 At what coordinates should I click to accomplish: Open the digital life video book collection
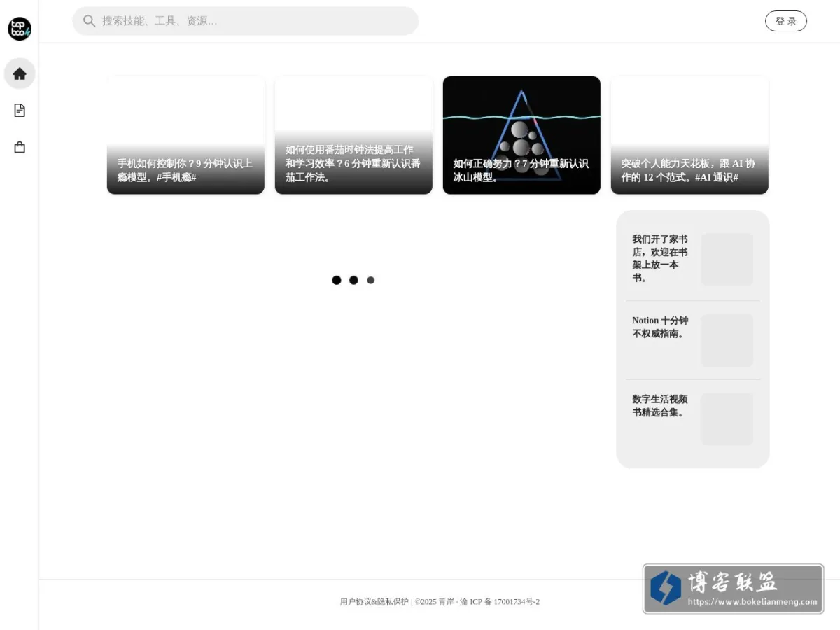pyautogui.click(x=661, y=406)
